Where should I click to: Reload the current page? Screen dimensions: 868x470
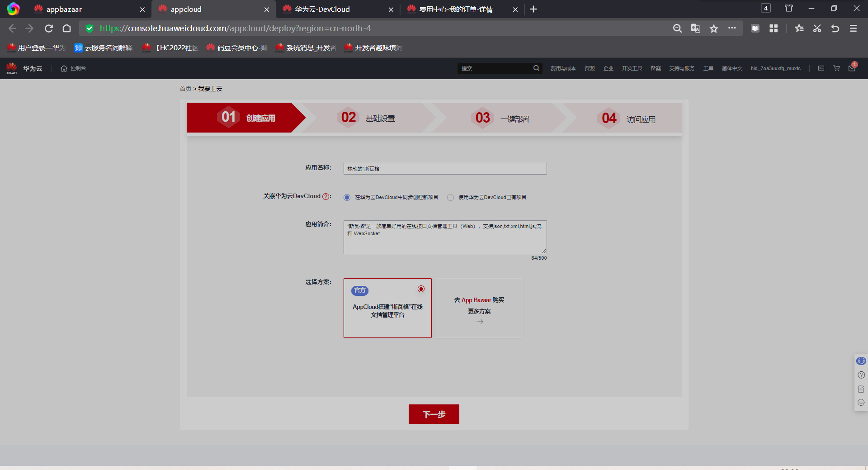pos(49,28)
